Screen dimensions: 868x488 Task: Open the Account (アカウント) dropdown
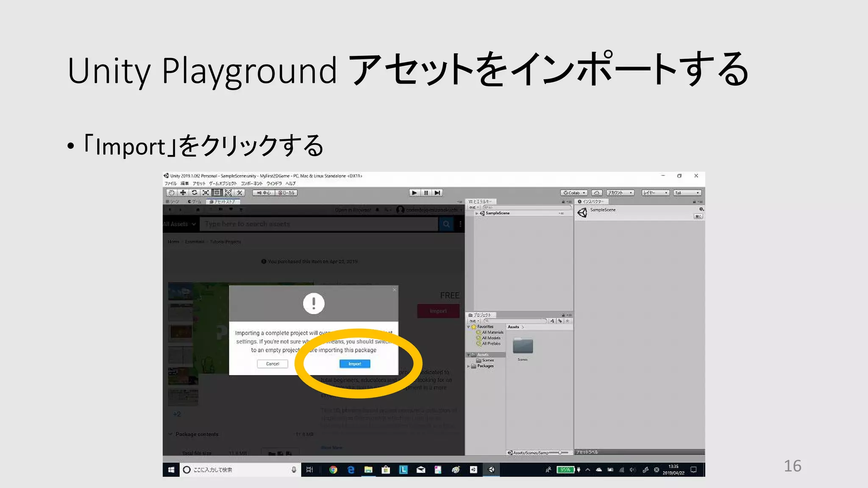pyautogui.click(x=620, y=193)
